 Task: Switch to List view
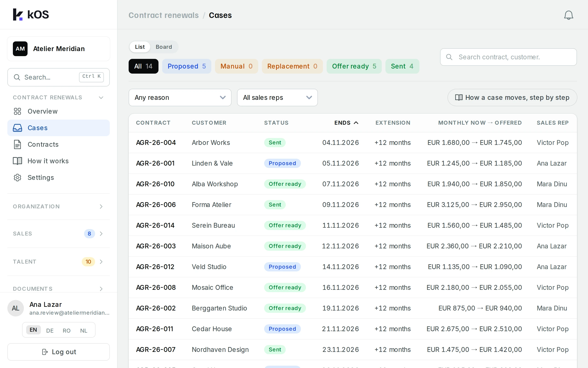[140, 47]
